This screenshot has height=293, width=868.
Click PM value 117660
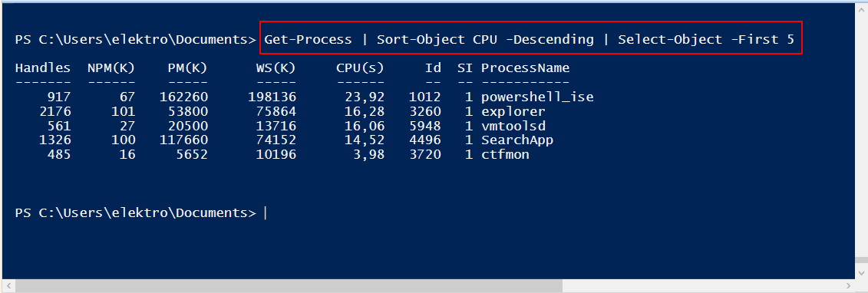point(183,140)
